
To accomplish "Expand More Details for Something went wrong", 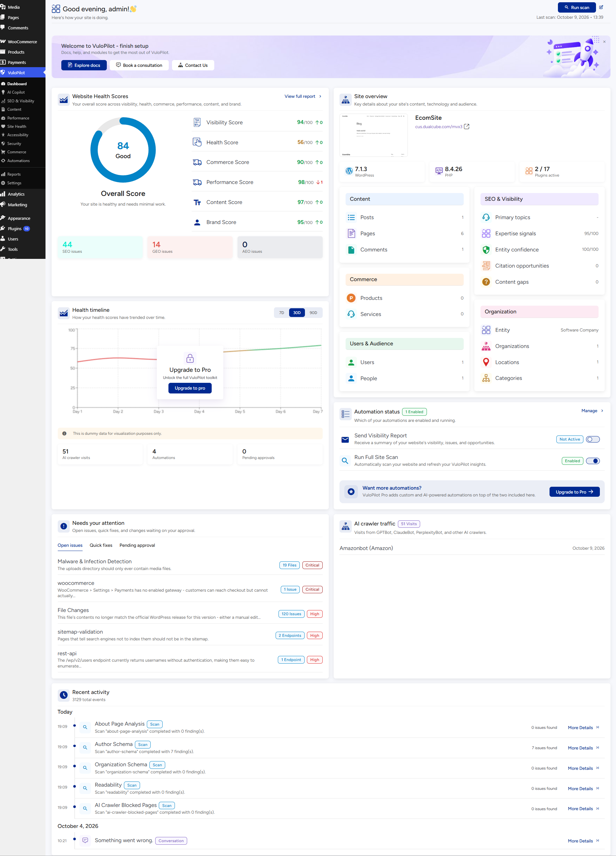I will [x=583, y=841].
